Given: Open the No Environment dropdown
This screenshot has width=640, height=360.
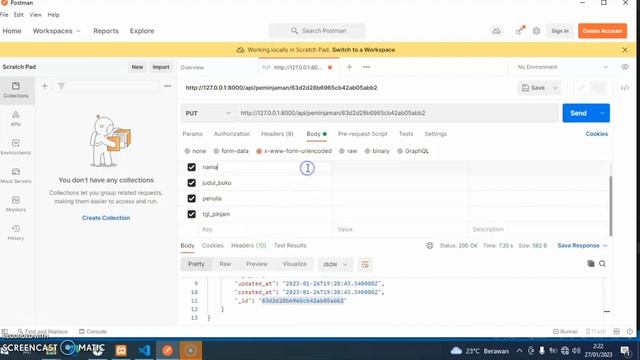Looking at the screenshot, I should coord(562,67).
